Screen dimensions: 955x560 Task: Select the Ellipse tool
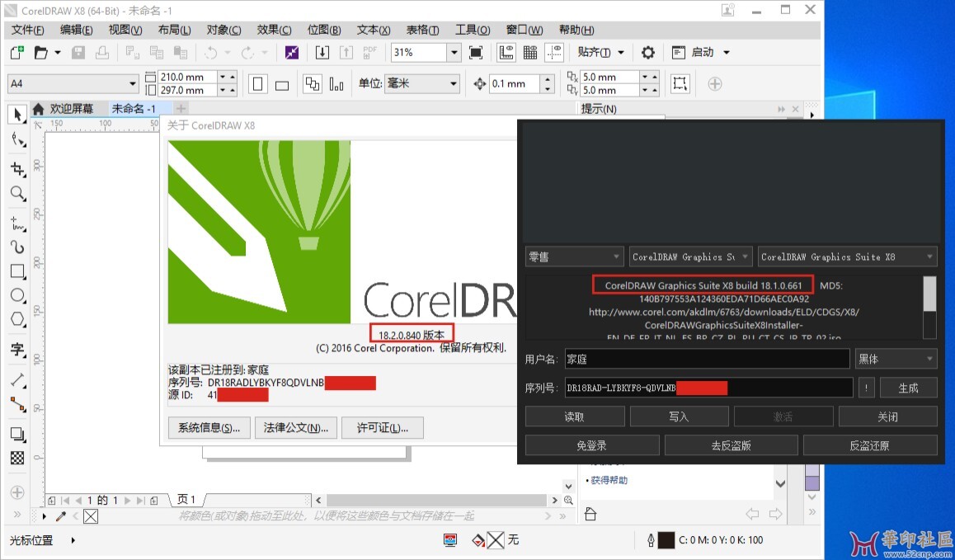point(17,295)
